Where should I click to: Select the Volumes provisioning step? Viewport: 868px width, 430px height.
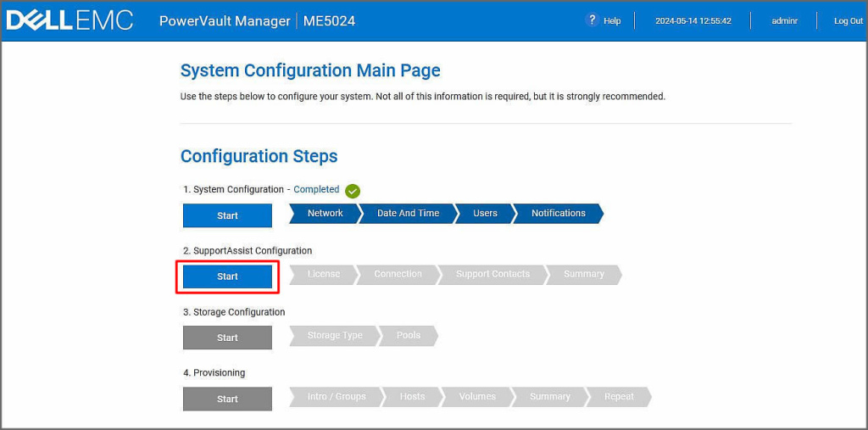[x=477, y=397]
